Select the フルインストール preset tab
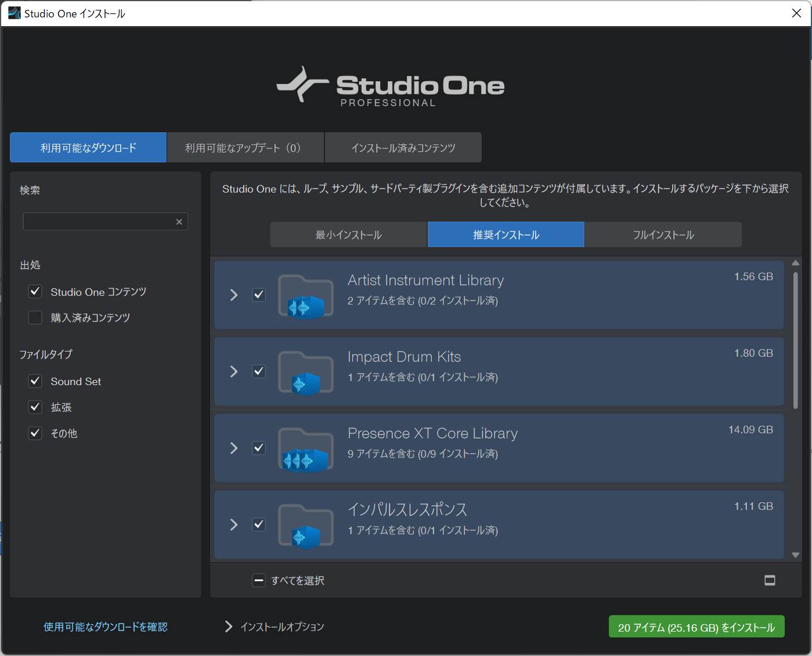This screenshot has width=812, height=656. [663, 234]
